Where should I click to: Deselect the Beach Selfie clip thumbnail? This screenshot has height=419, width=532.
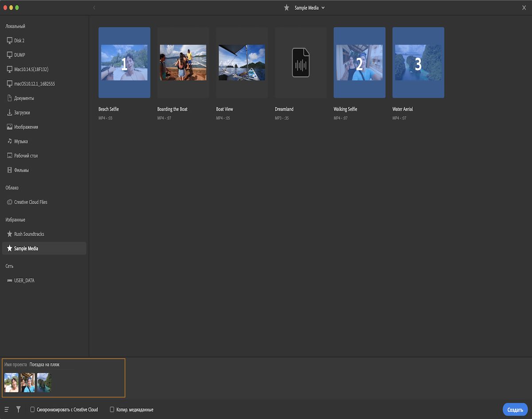(124, 62)
